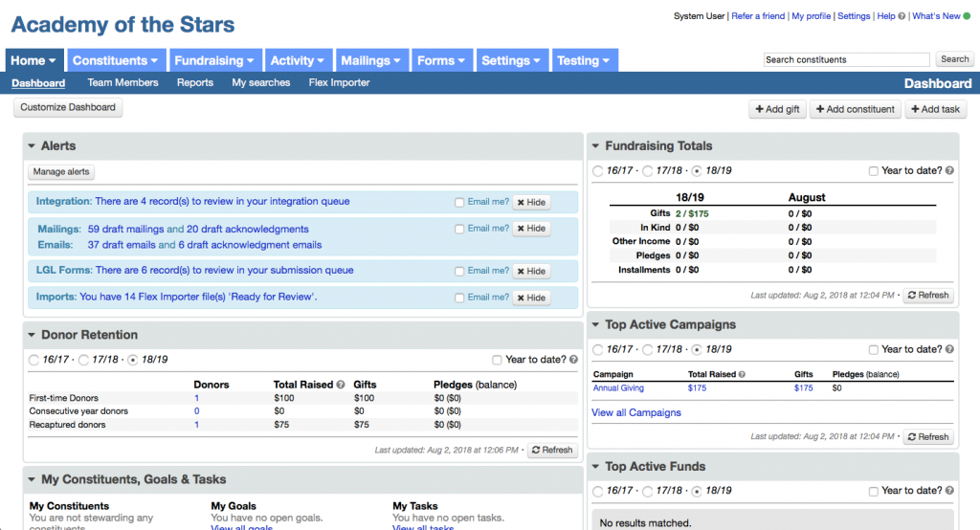Focus the Search constituents field
Screen dimensions: 980x530
[x=846, y=60]
